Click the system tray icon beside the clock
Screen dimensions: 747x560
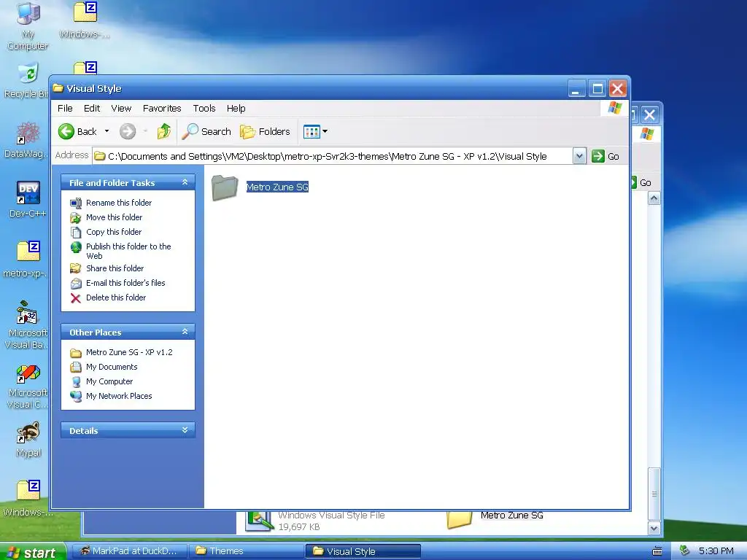684,551
